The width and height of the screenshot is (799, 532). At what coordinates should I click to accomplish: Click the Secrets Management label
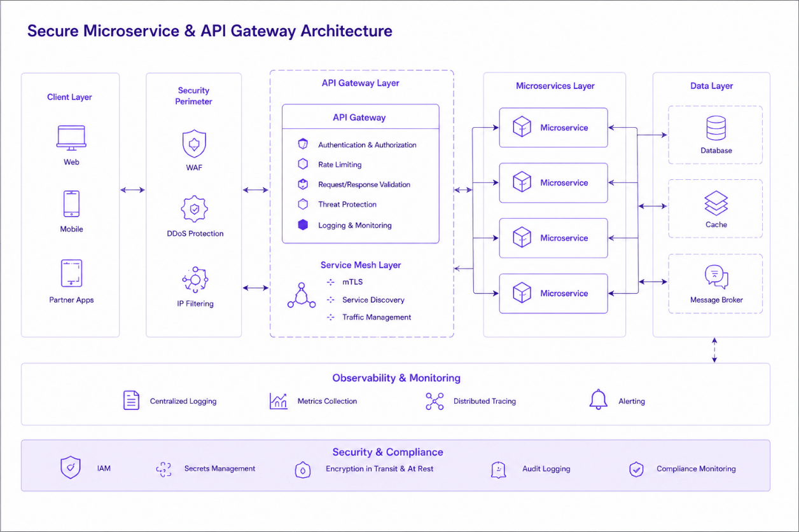click(x=219, y=468)
